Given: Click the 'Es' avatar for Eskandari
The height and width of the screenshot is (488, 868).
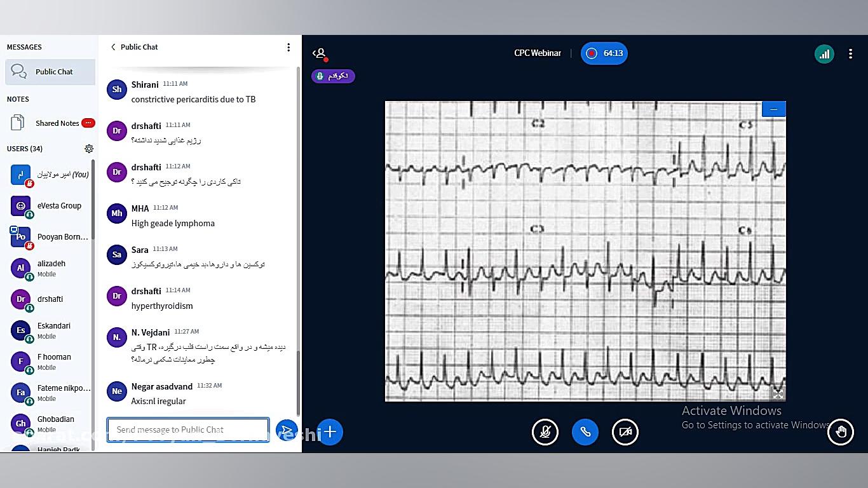Looking at the screenshot, I should click(21, 330).
